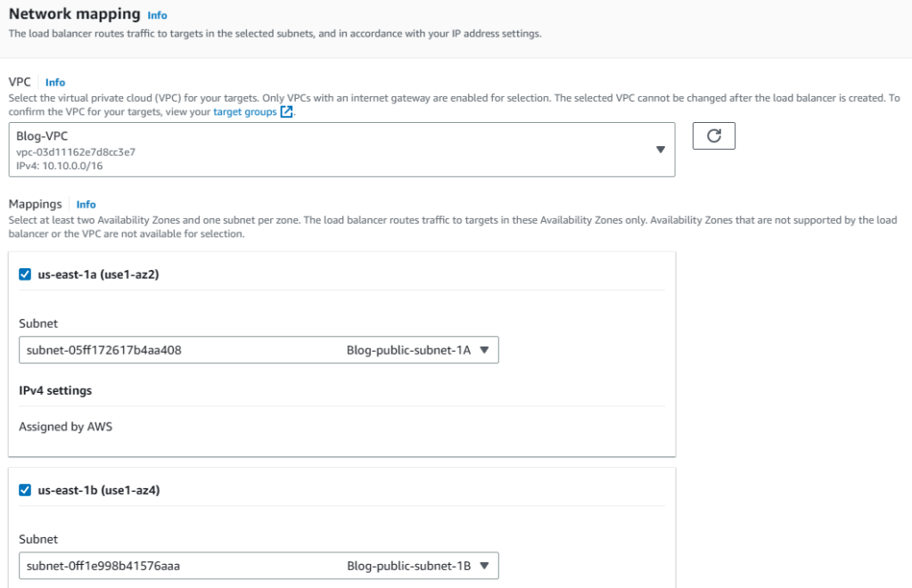Image resolution: width=912 pixels, height=588 pixels.
Task: Toggle the us-east-1b availability zone checkbox
Action: click(x=25, y=490)
